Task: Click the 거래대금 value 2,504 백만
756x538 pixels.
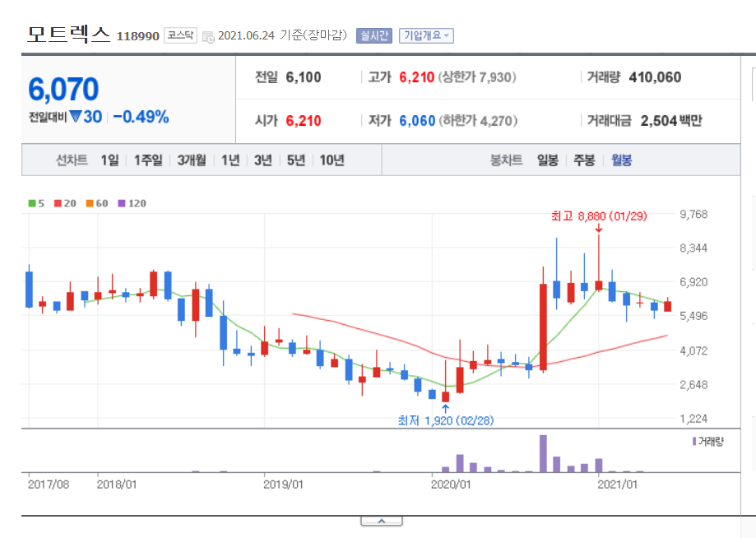Action: pyautogui.click(x=671, y=121)
